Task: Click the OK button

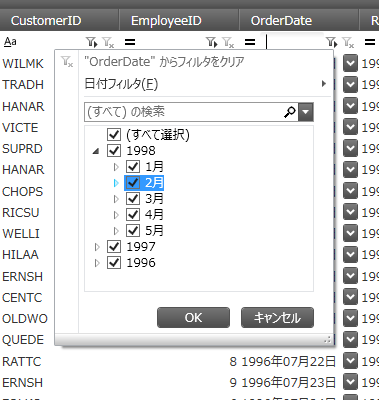Action: [193, 318]
